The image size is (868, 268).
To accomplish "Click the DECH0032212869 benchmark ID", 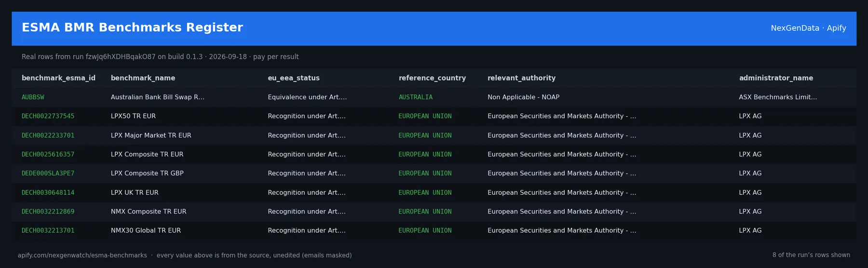I will (48, 211).
